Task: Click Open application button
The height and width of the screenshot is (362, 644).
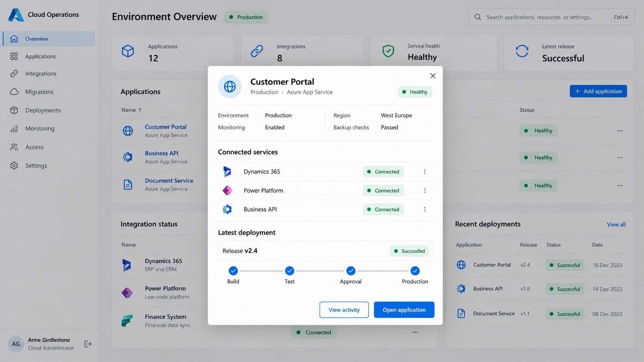Action: point(404,310)
